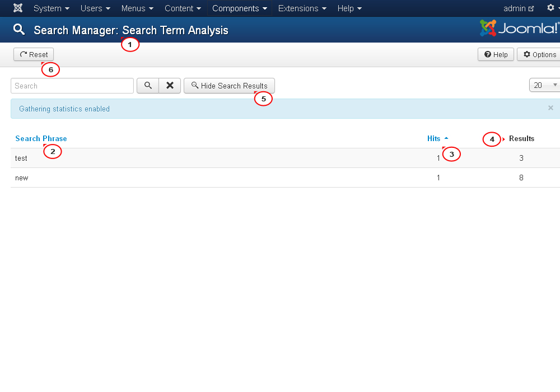Click the magnifying glass search submit button

(148, 86)
